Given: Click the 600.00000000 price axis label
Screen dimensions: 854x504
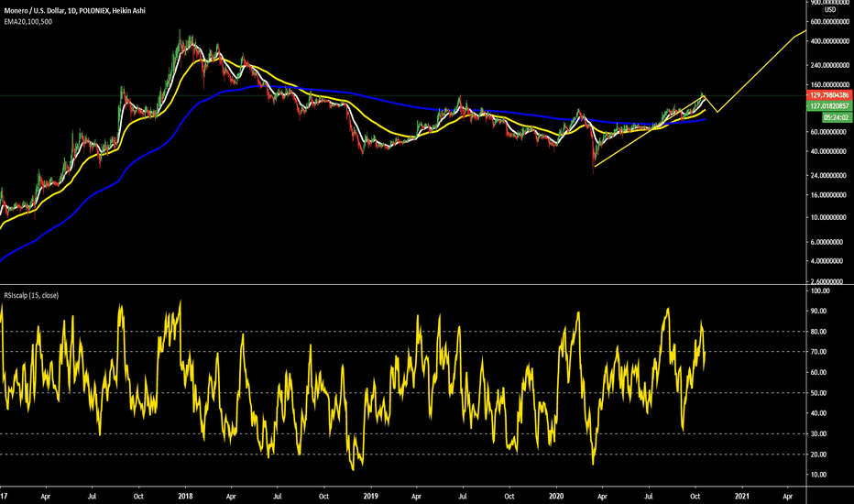Looking at the screenshot, I should click(828, 22).
